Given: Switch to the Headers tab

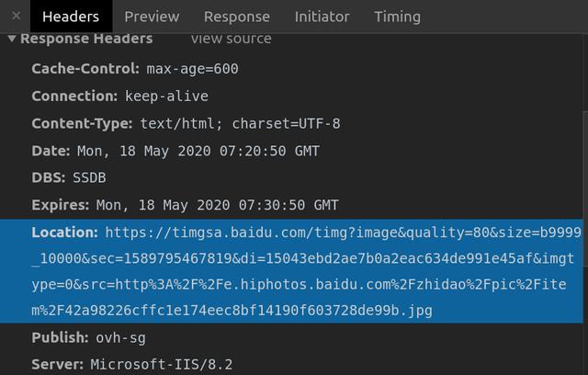Looking at the screenshot, I should pos(71,17).
